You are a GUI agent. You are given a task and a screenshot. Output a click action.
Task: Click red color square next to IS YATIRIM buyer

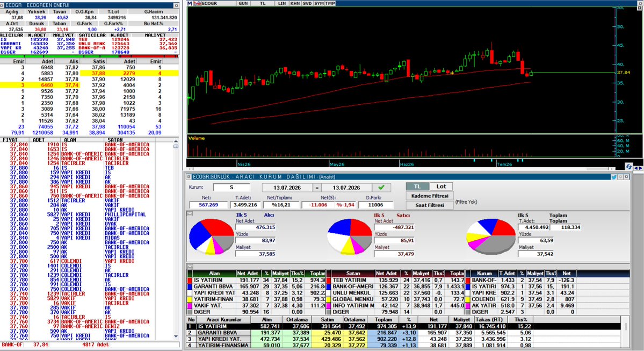(190, 280)
